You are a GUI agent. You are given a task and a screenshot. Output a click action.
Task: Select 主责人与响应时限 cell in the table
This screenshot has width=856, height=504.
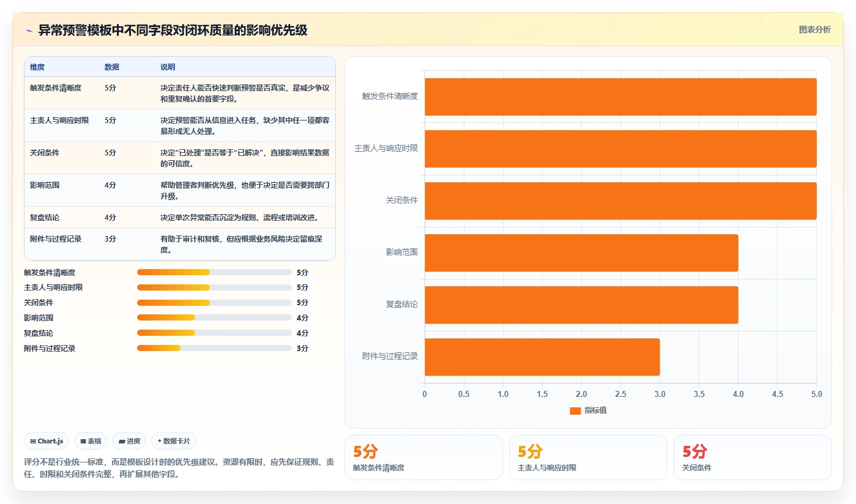click(59, 120)
